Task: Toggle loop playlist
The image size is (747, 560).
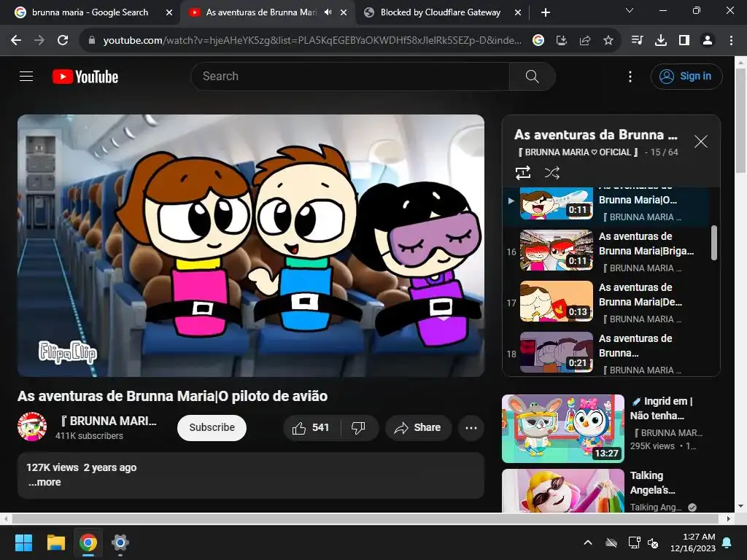Action: tap(522, 172)
